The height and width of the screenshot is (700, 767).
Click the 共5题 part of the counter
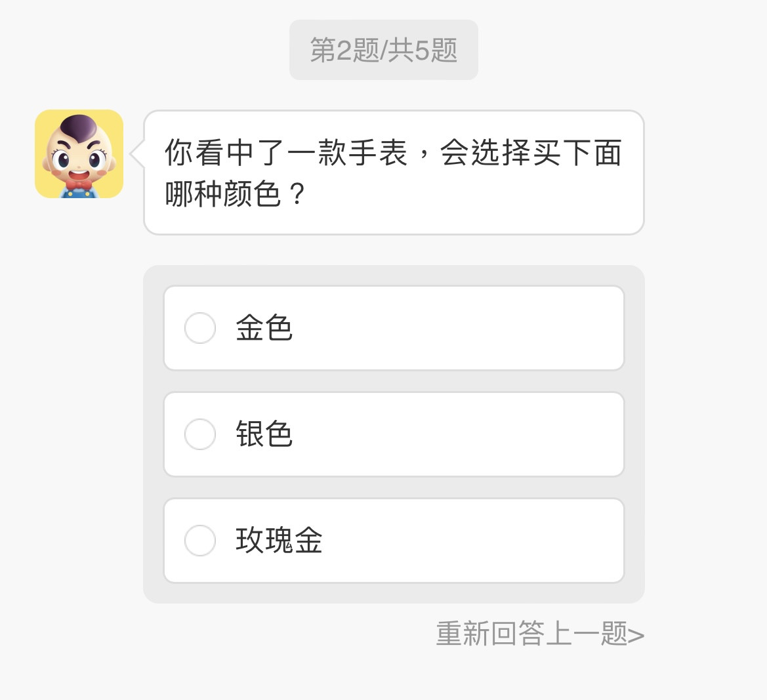coord(423,50)
